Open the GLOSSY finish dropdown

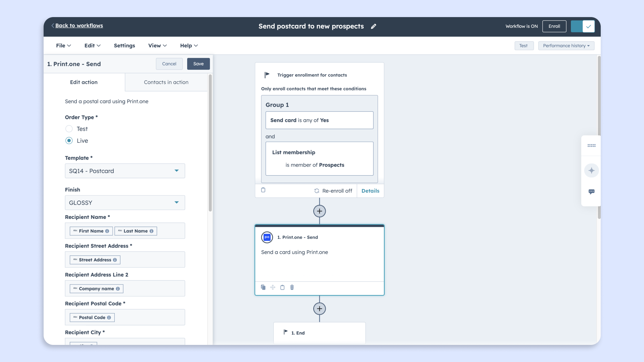tap(125, 202)
